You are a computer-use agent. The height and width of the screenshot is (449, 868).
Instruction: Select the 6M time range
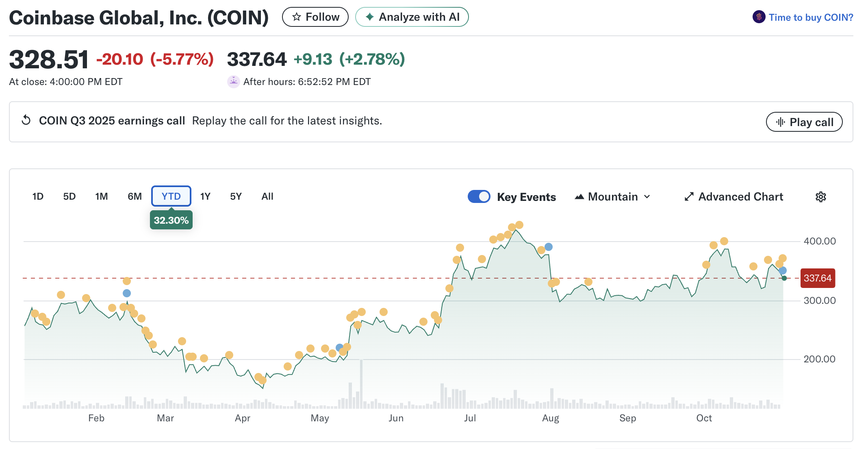(135, 196)
